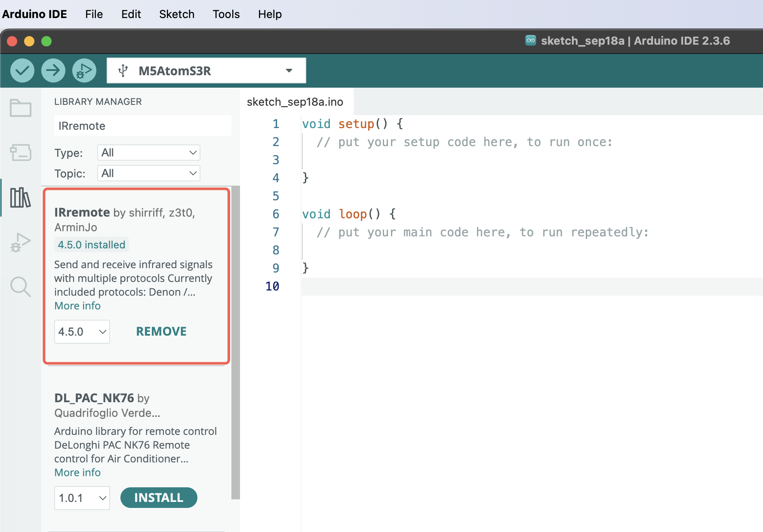Viewport: 763px width, 532px height.
Task: Open the Edit menu
Action: (131, 14)
